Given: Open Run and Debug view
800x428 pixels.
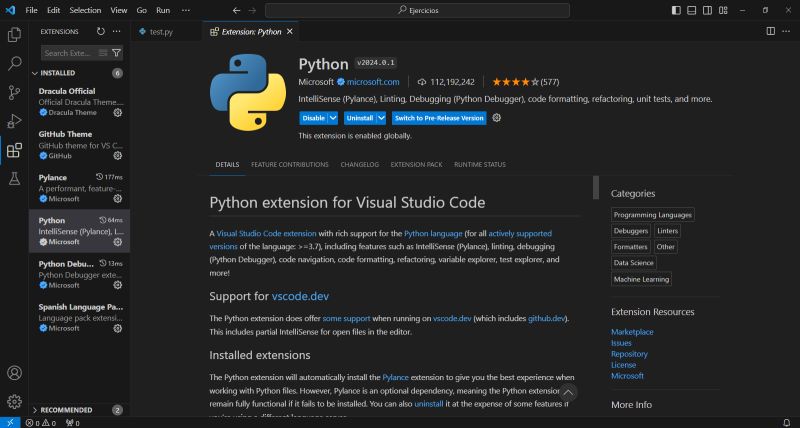Looking at the screenshot, I should [x=14, y=121].
